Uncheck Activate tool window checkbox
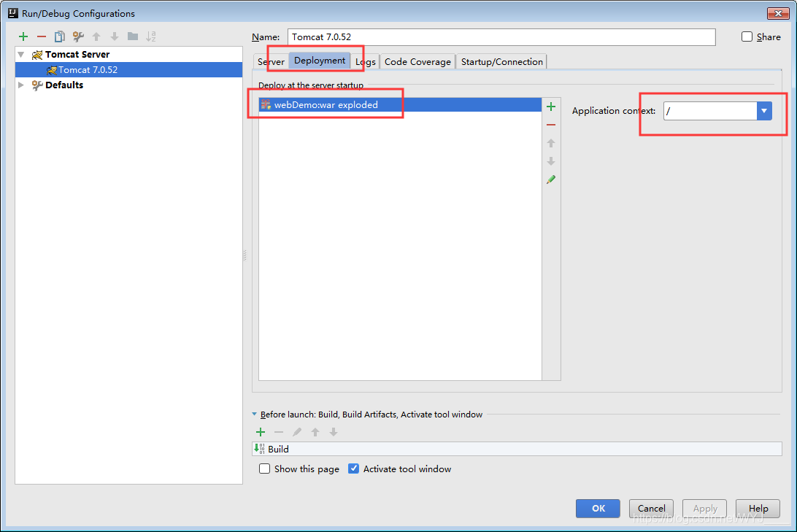Image resolution: width=797 pixels, height=532 pixels. (x=353, y=469)
